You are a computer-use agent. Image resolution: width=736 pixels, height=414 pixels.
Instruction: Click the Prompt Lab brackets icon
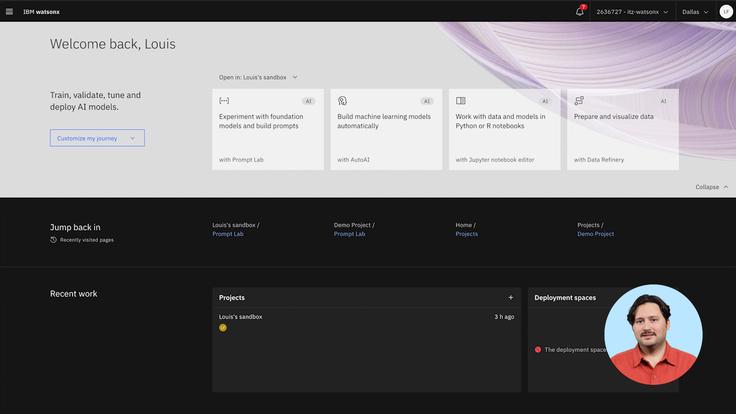(224, 100)
